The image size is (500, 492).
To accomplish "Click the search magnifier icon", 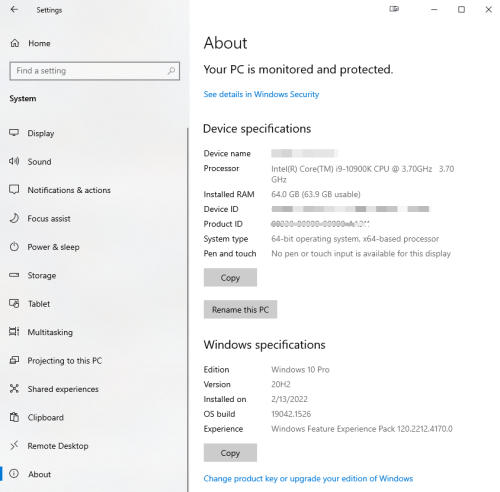I will tap(171, 71).
